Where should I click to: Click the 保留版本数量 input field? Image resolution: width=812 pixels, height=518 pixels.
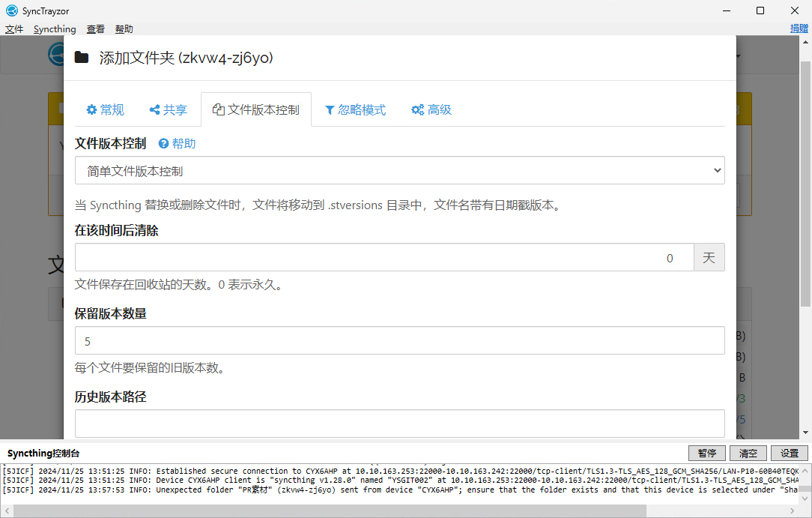(400, 341)
